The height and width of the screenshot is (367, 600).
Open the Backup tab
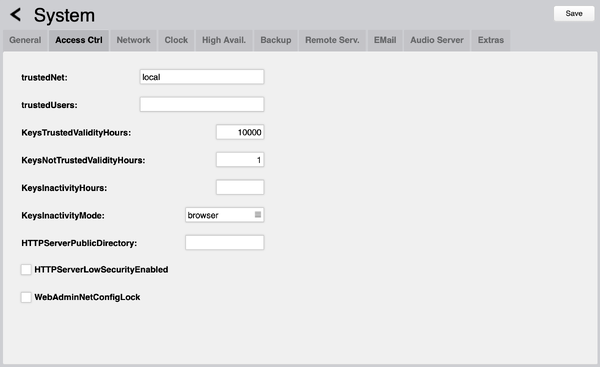click(276, 40)
